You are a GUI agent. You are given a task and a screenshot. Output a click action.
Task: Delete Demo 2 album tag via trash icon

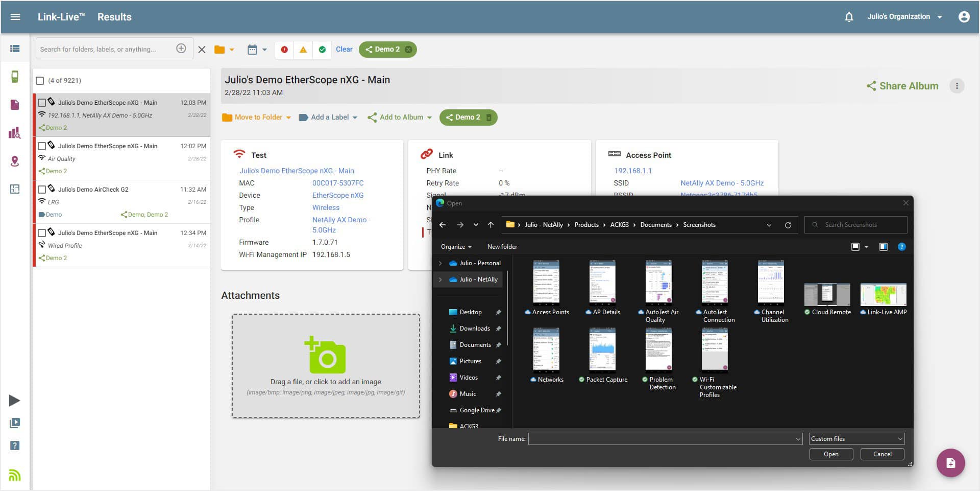point(488,118)
